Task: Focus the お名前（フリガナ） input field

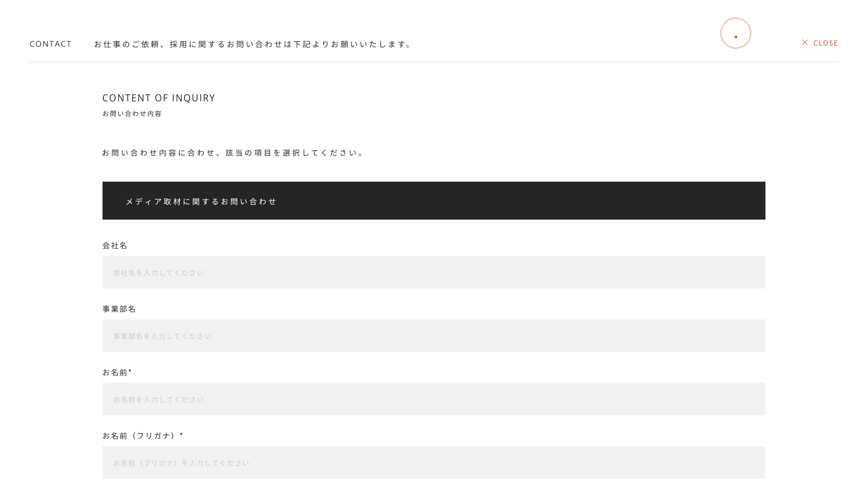Action: pos(434,463)
